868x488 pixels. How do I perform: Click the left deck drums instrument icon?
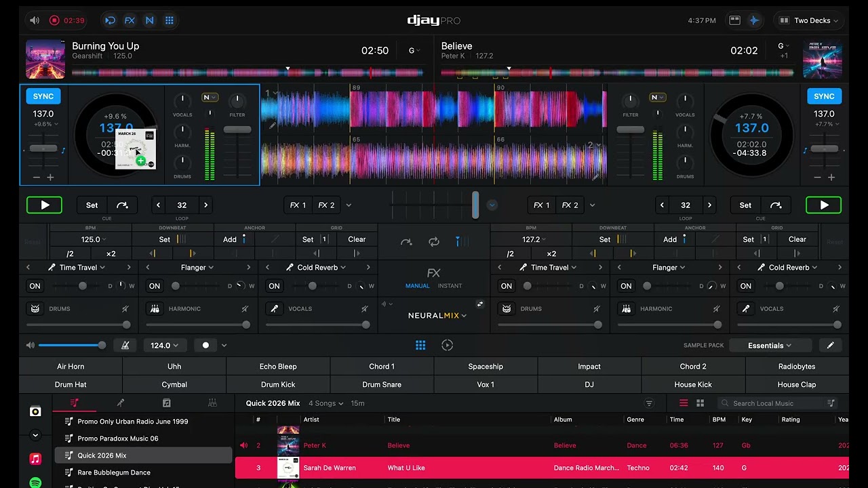35,308
